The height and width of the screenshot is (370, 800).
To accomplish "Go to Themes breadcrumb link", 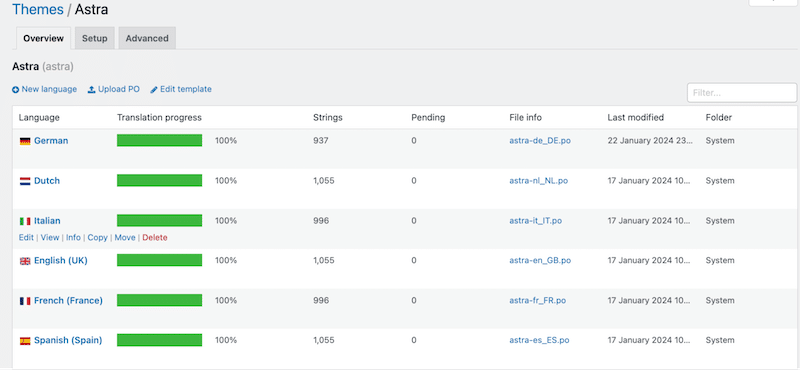I will [38, 9].
